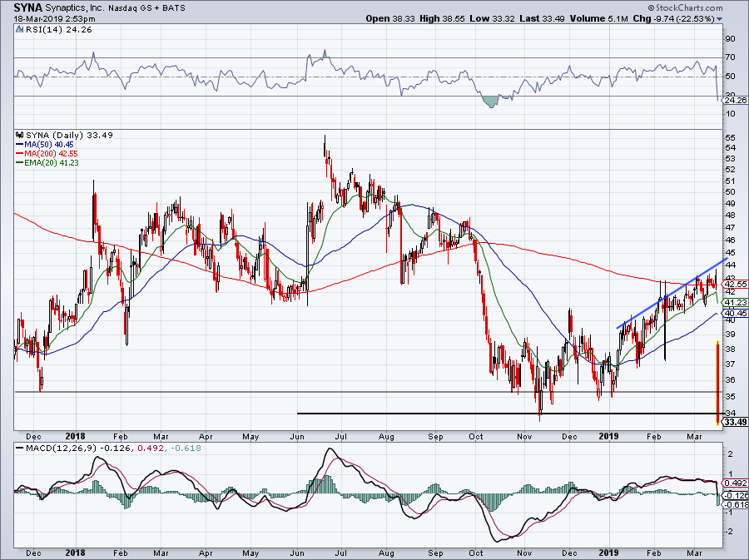Click the blue 40.45 price tag on axis
749x560 pixels.
click(x=735, y=313)
